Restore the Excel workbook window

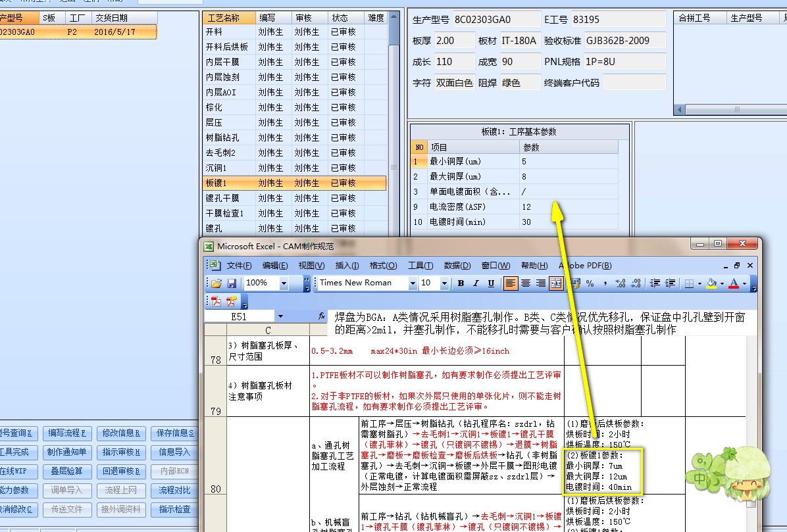coord(736,265)
